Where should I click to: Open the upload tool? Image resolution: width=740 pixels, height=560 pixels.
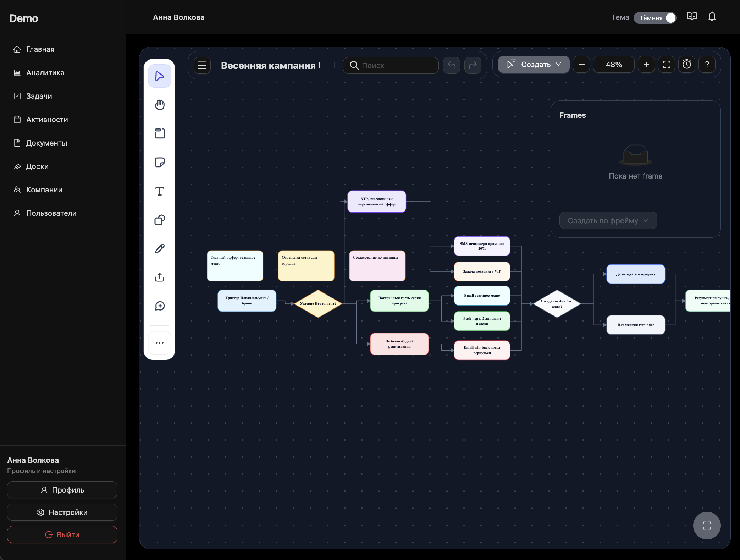160,277
